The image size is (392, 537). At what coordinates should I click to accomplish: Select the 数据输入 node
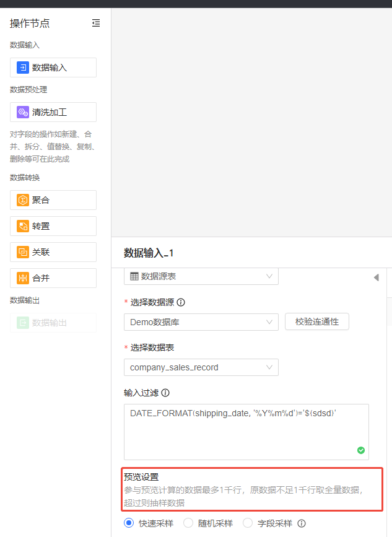coord(53,68)
